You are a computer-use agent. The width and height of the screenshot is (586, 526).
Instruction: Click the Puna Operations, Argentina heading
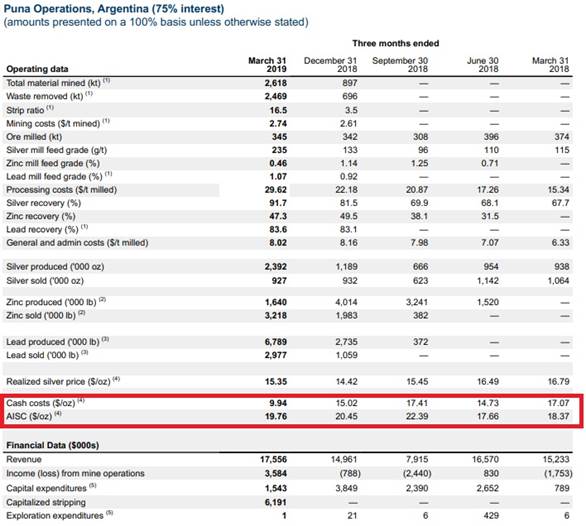(114, 9)
